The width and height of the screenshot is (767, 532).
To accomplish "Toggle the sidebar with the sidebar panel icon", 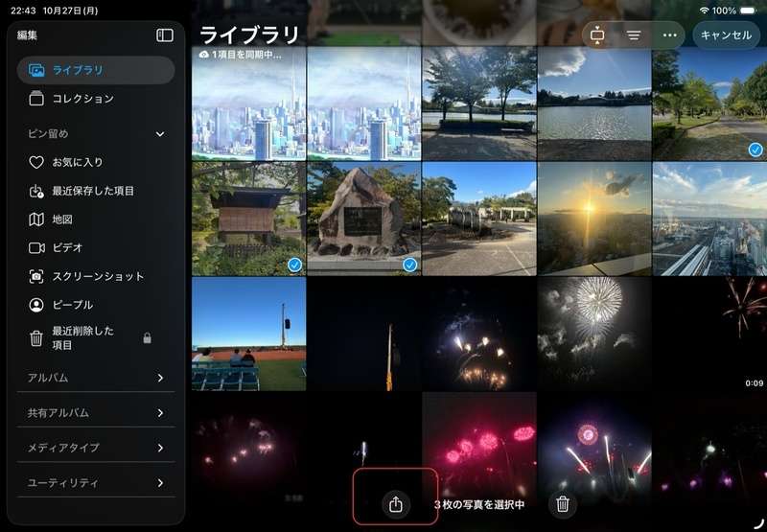I will pos(165,35).
